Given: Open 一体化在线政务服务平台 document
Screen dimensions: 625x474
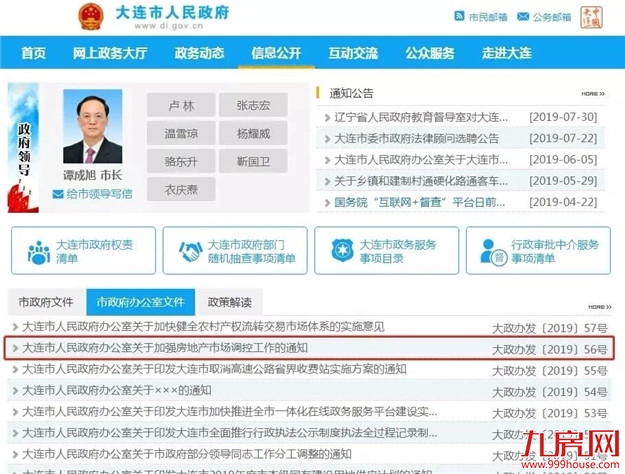Looking at the screenshot, I should pyautogui.click(x=230, y=412).
